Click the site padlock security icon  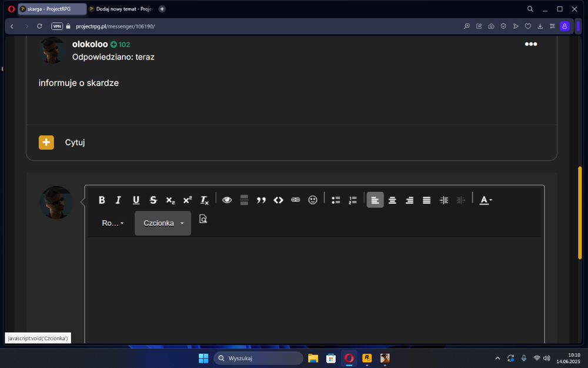pos(68,26)
